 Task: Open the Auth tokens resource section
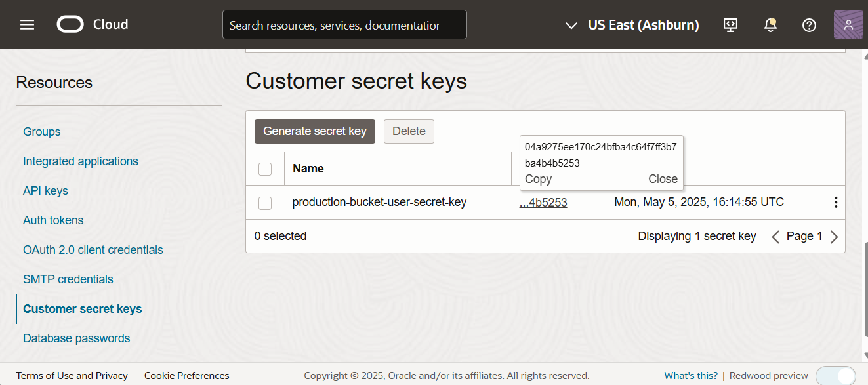pos(53,220)
